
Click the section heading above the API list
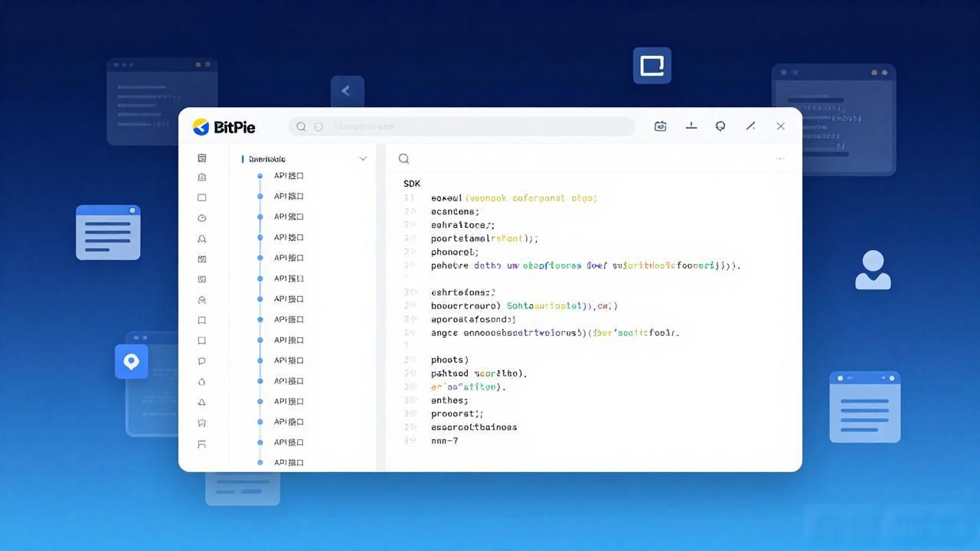[267, 159]
